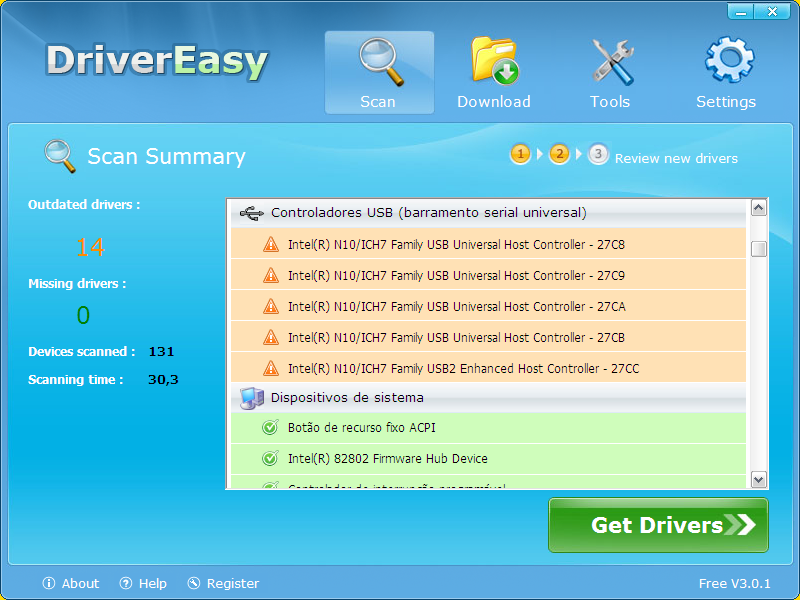Click warning icon for Controller 27C9
The image size is (800, 600).
point(270,276)
